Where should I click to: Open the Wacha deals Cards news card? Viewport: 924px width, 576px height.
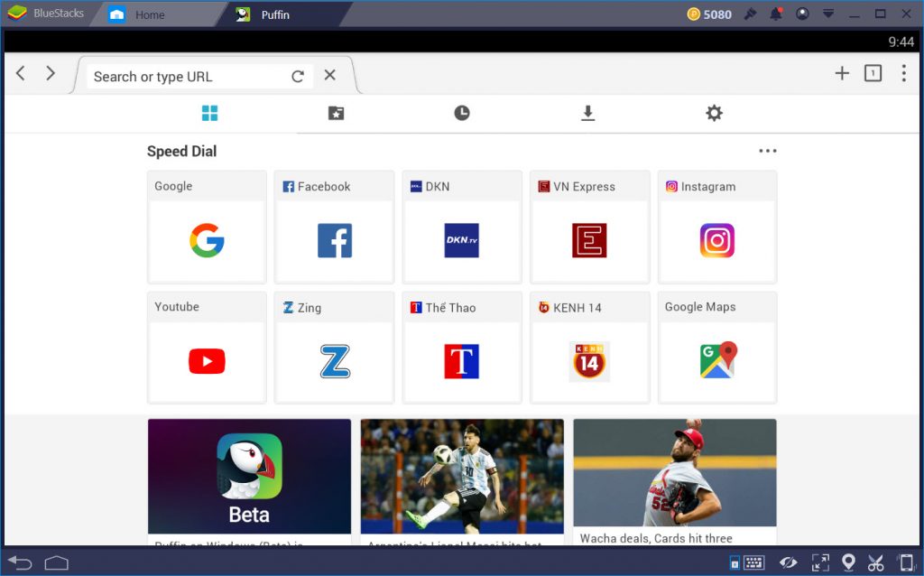(x=675, y=482)
